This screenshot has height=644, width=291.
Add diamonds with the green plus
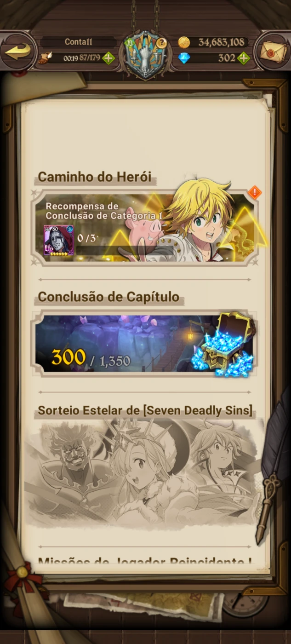(x=244, y=58)
